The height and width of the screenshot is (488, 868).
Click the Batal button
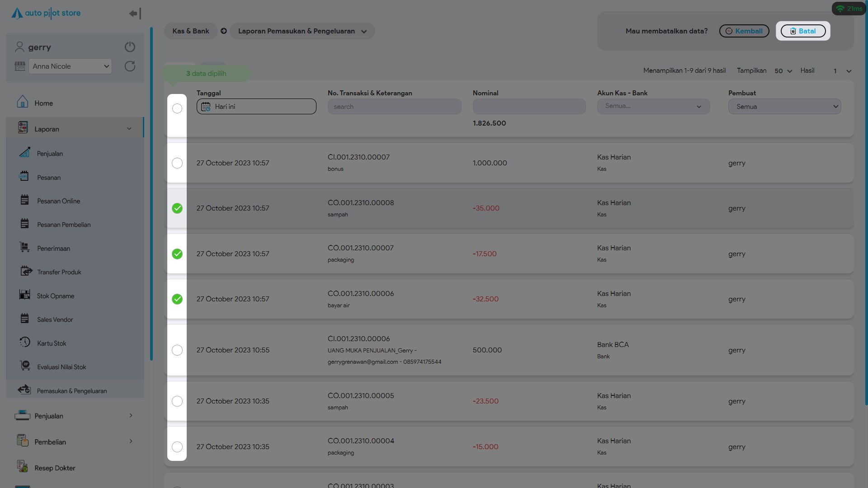coord(803,31)
